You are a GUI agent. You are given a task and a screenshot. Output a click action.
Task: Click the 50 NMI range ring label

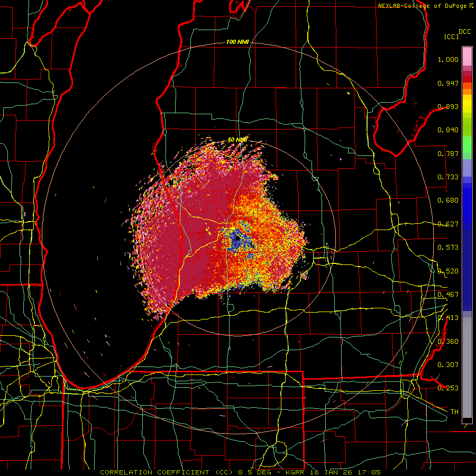coord(237,140)
